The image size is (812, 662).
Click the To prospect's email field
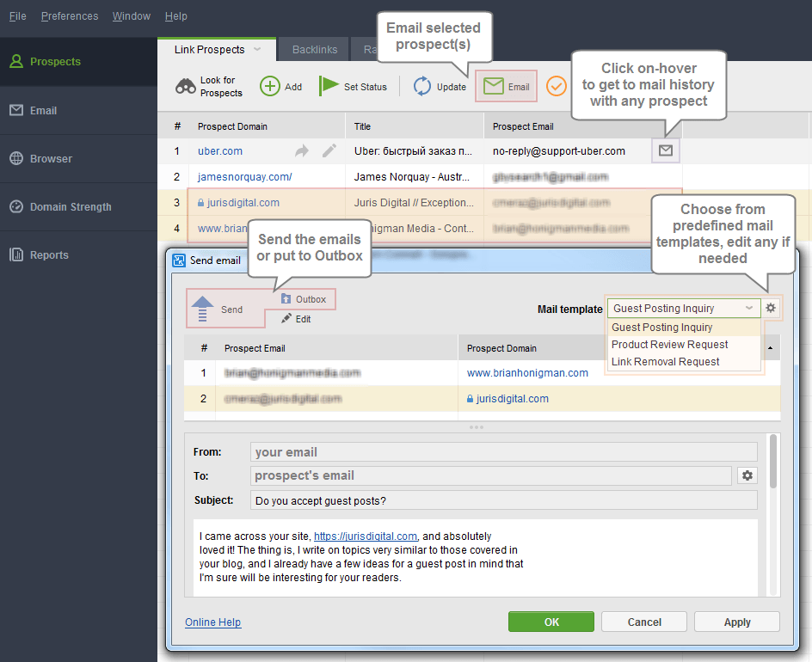click(x=491, y=475)
